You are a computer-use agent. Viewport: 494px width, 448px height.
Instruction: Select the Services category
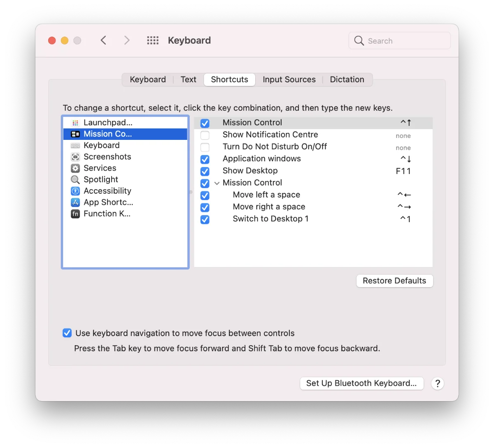click(x=125, y=168)
